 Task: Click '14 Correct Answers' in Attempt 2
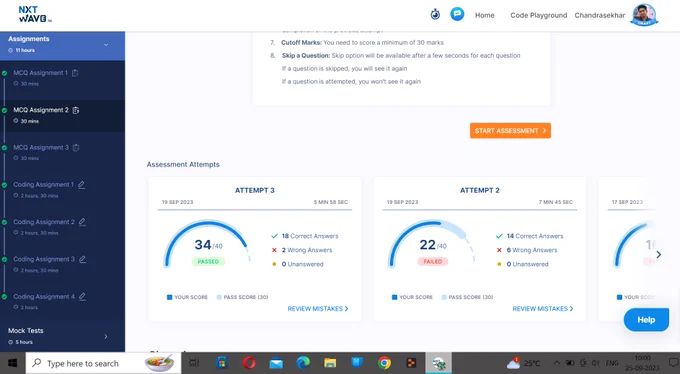(535, 236)
